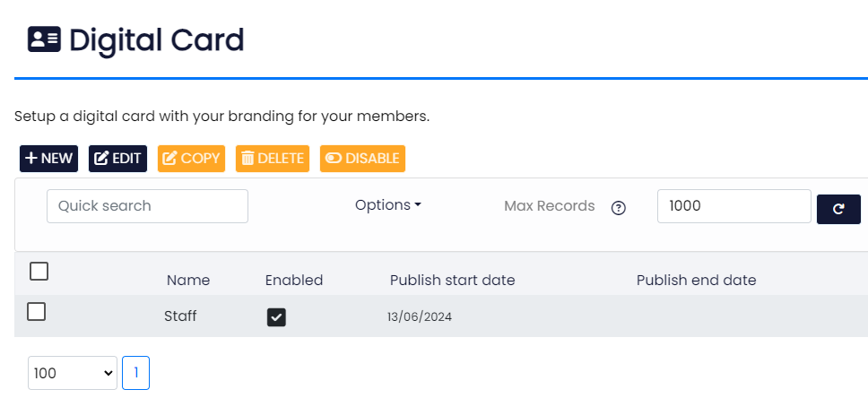Sort by Publish end date column
Screen dimensions: 868x407
tap(696, 281)
